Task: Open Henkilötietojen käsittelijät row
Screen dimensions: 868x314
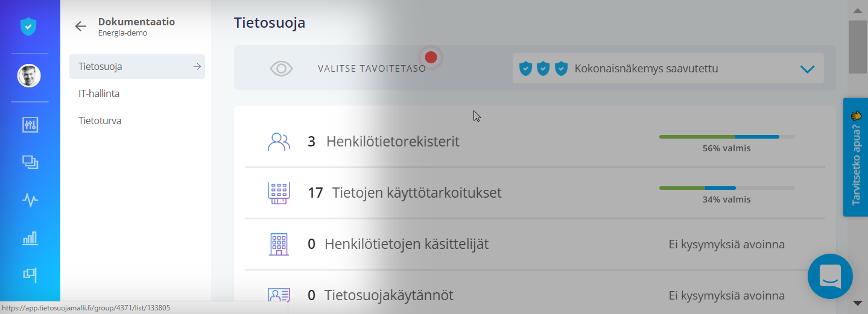Action: [x=534, y=244]
